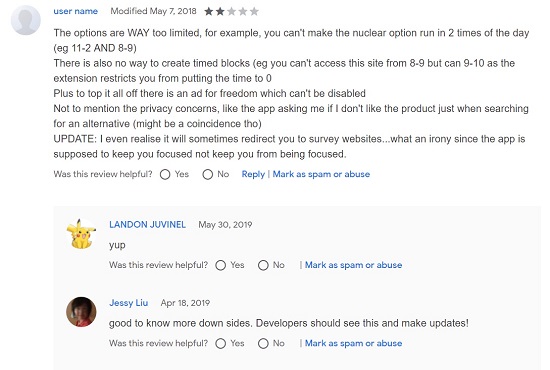This screenshot has width=550, height=370.
Task: Click the second filled rating star
Action: point(220,12)
